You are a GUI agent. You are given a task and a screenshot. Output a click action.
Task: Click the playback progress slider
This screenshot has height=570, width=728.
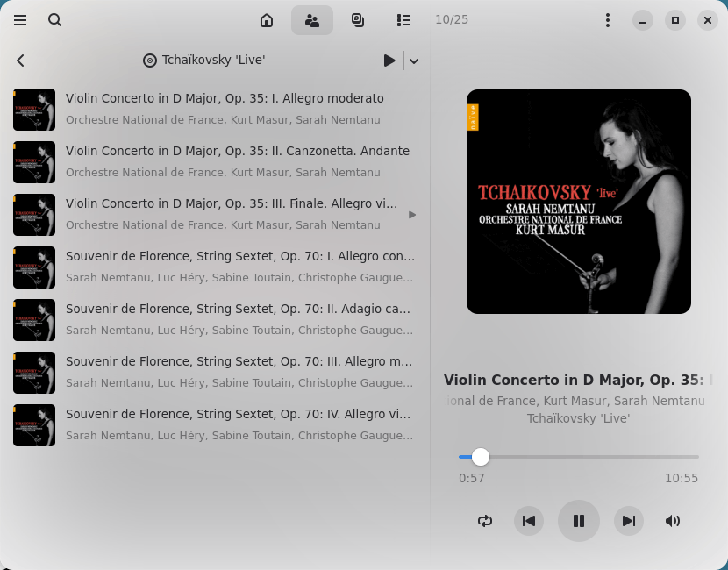pos(579,457)
